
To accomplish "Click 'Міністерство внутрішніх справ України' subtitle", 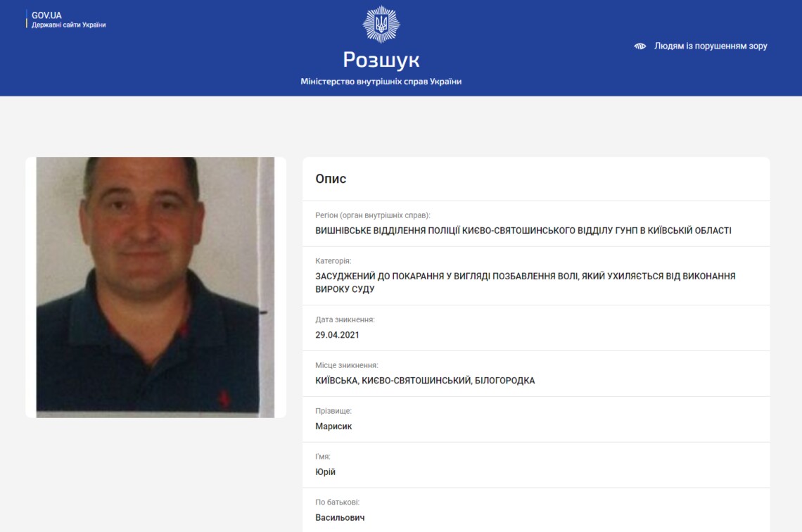I will click(381, 82).
